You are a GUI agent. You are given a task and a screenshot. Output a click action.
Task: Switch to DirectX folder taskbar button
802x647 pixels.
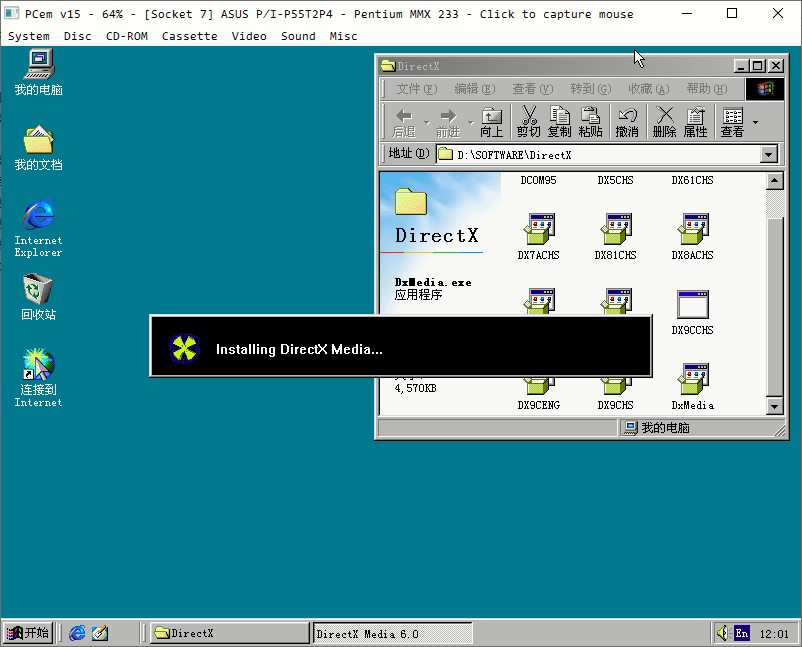(230, 633)
